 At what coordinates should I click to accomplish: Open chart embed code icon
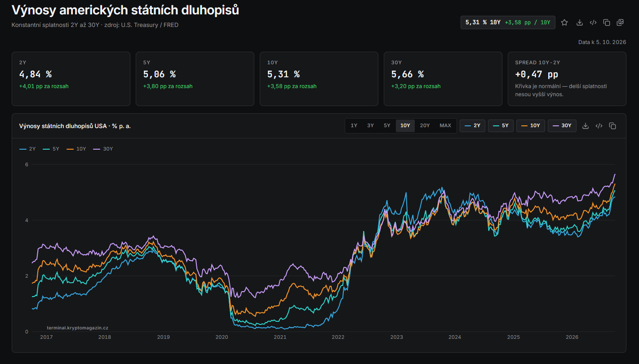(x=599, y=126)
